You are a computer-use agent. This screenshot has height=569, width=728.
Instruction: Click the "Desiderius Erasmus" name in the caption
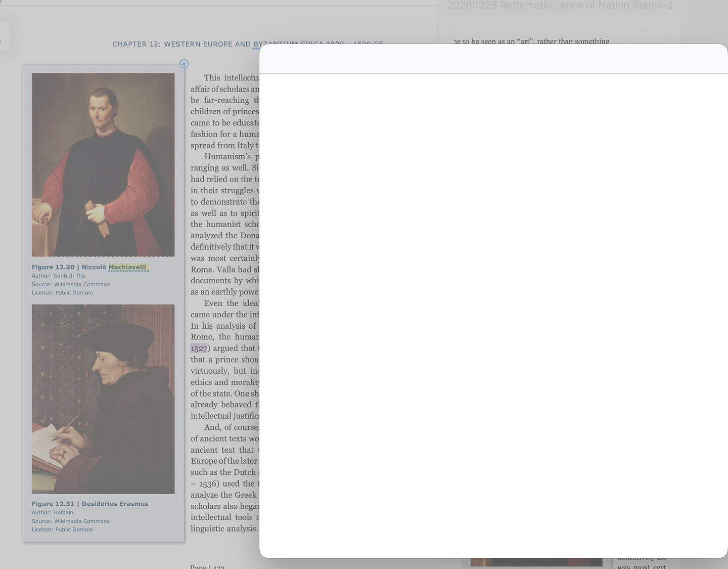click(115, 504)
